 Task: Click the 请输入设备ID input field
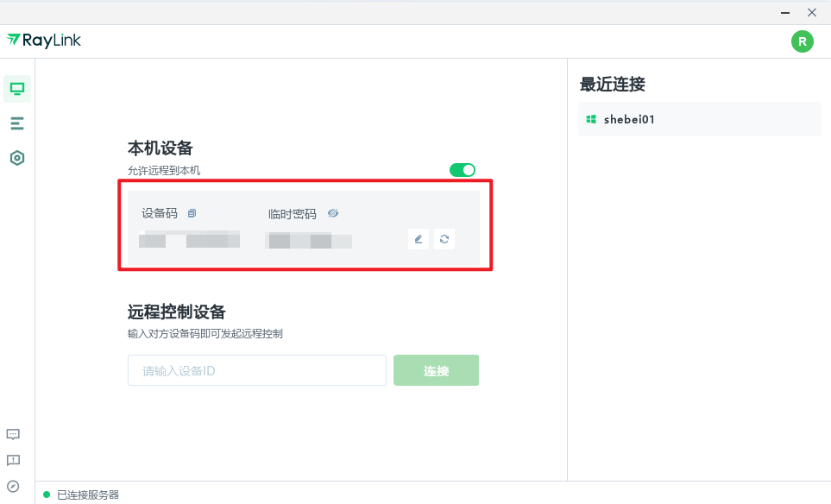pyautogui.click(x=256, y=369)
